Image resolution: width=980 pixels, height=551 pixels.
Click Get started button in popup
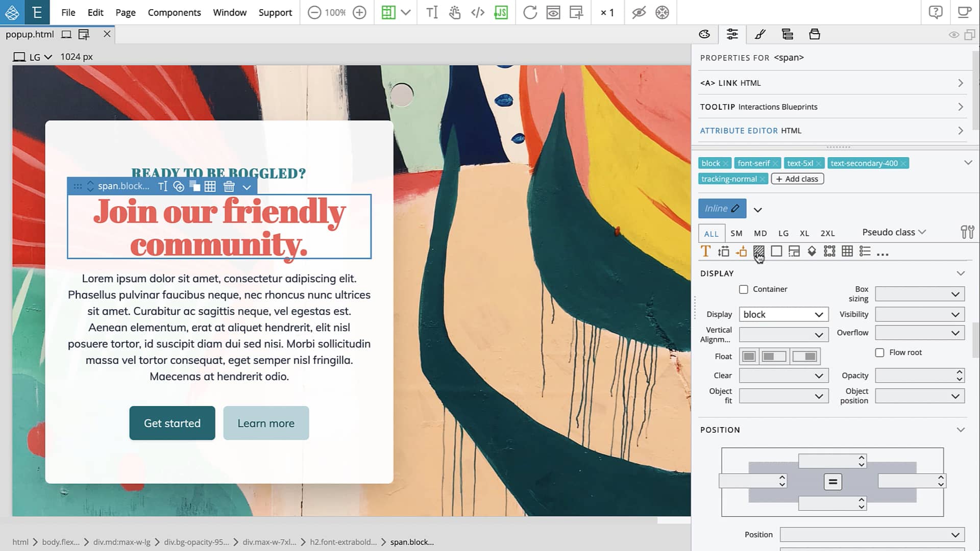pyautogui.click(x=173, y=423)
